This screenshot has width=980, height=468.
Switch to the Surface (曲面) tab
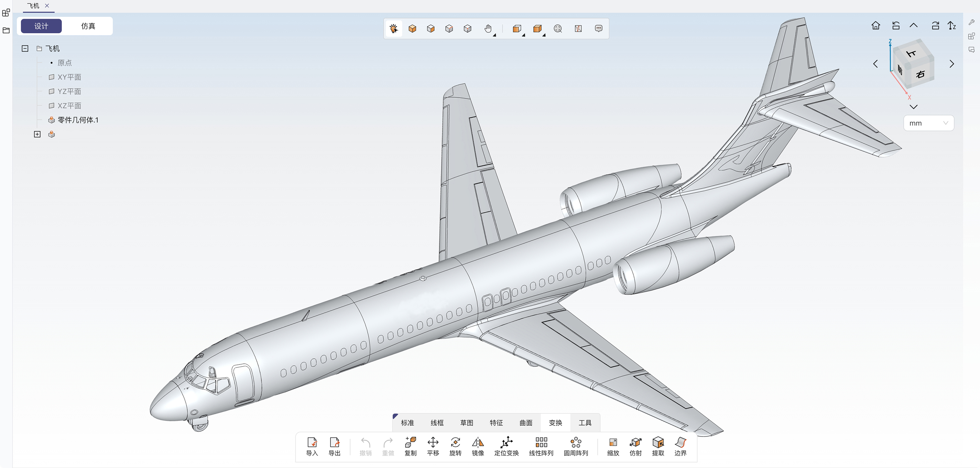coord(526,423)
